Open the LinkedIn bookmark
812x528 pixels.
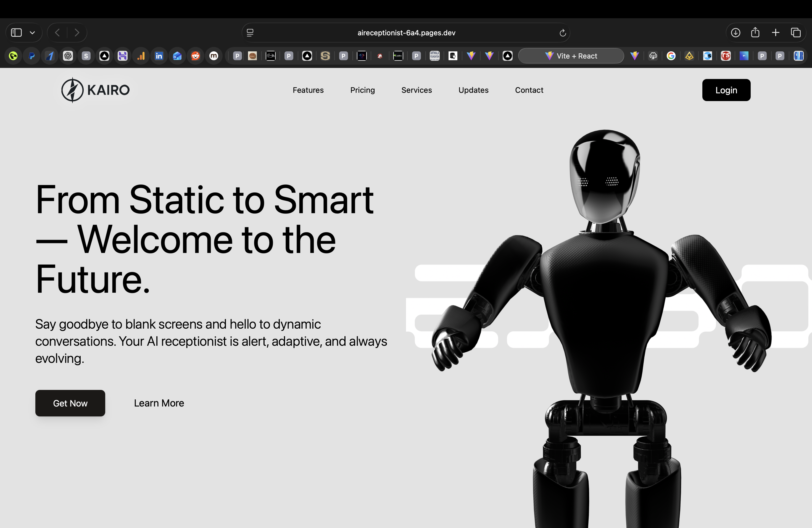point(159,56)
